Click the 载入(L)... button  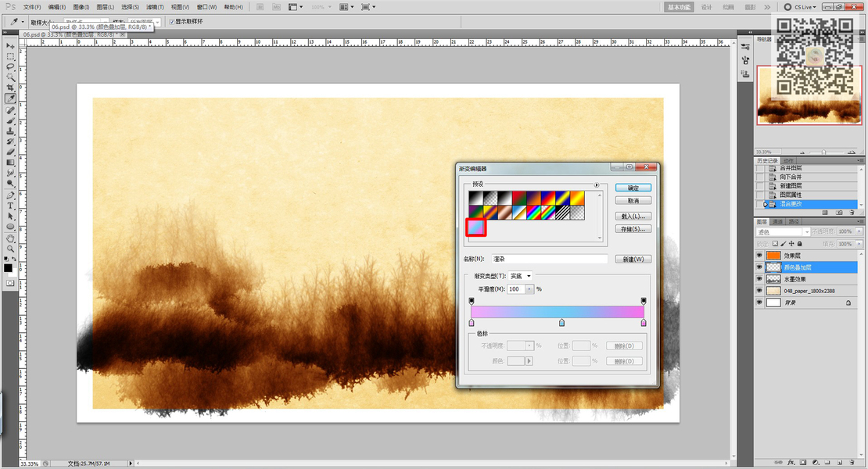click(633, 217)
